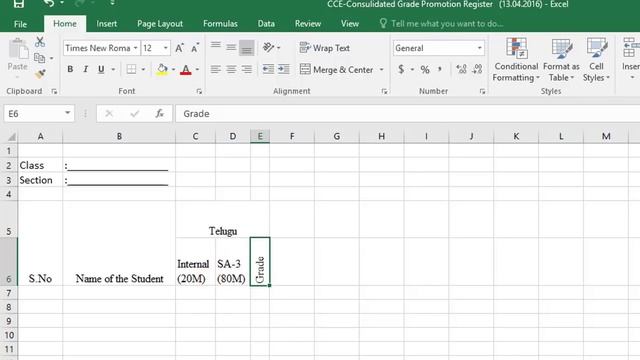This screenshot has height=360, width=640.
Task: Save the workbook with the floppy icon
Action: coord(19,4)
